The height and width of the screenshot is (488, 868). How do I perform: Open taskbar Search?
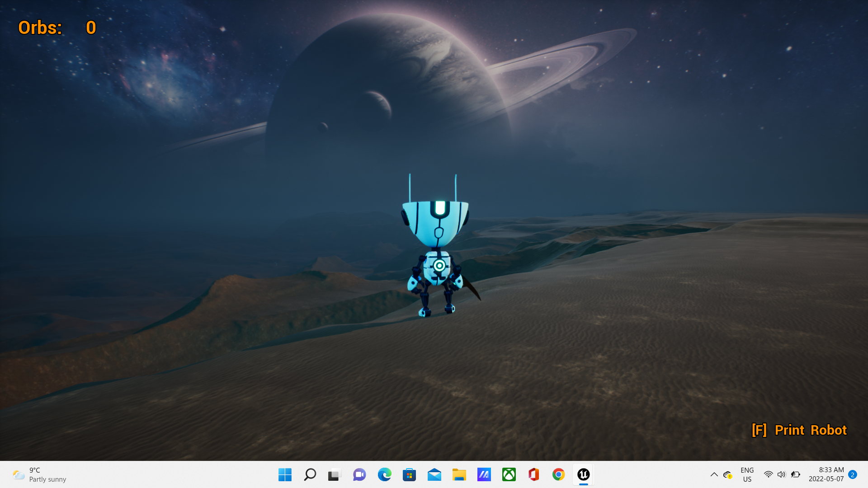(310, 474)
